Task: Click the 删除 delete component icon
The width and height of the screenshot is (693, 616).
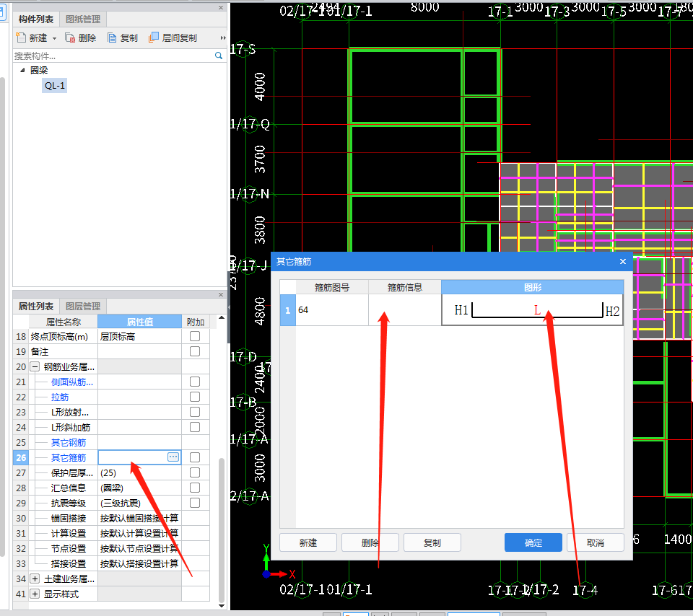Action: point(70,38)
